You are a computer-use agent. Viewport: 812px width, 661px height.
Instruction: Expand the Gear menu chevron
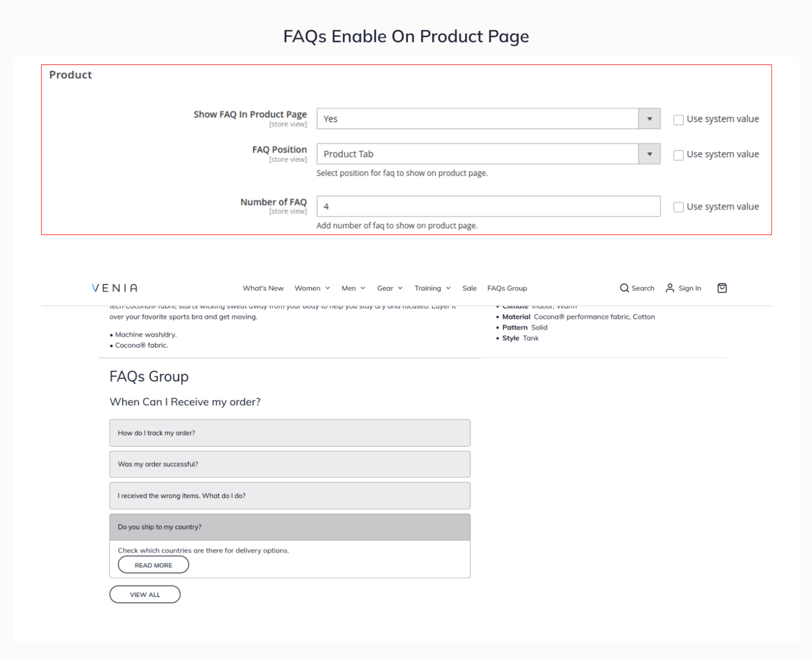pyautogui.click(x=400, y=288)
